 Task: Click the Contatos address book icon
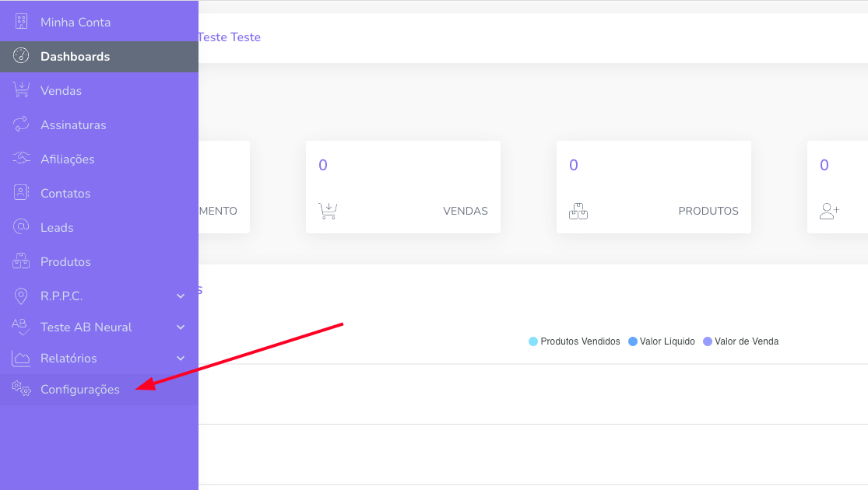21,193
